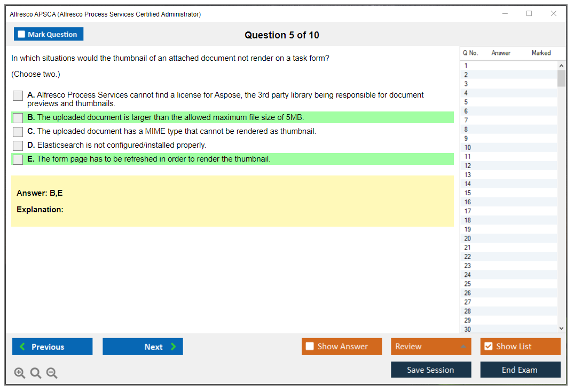Viewport: 574px width, 392px height.
Task: Tick checkbox C about MIME type
Action: pos(18,132)
